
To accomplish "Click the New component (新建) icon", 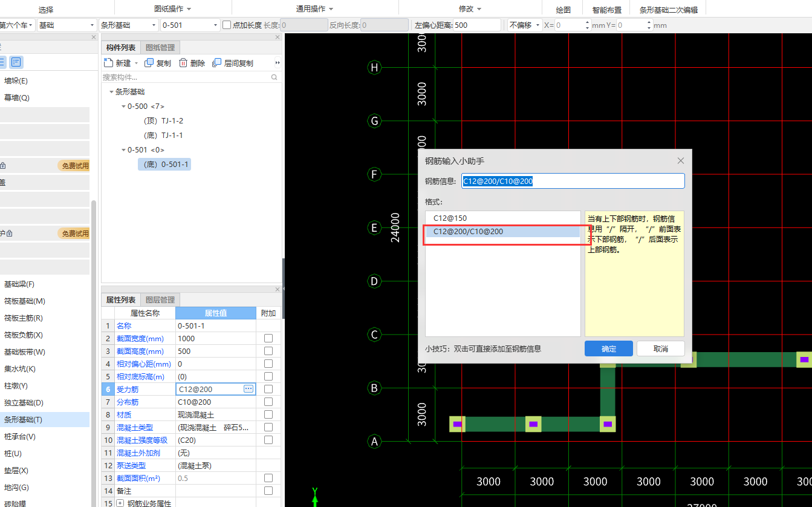I will pyautogui.click(x=108, y=63).
